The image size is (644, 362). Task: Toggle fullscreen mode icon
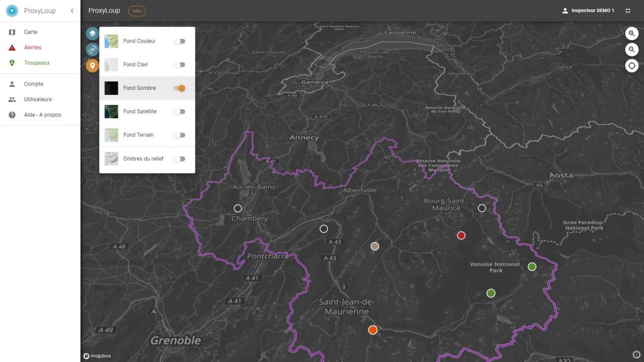click(628, 11)
